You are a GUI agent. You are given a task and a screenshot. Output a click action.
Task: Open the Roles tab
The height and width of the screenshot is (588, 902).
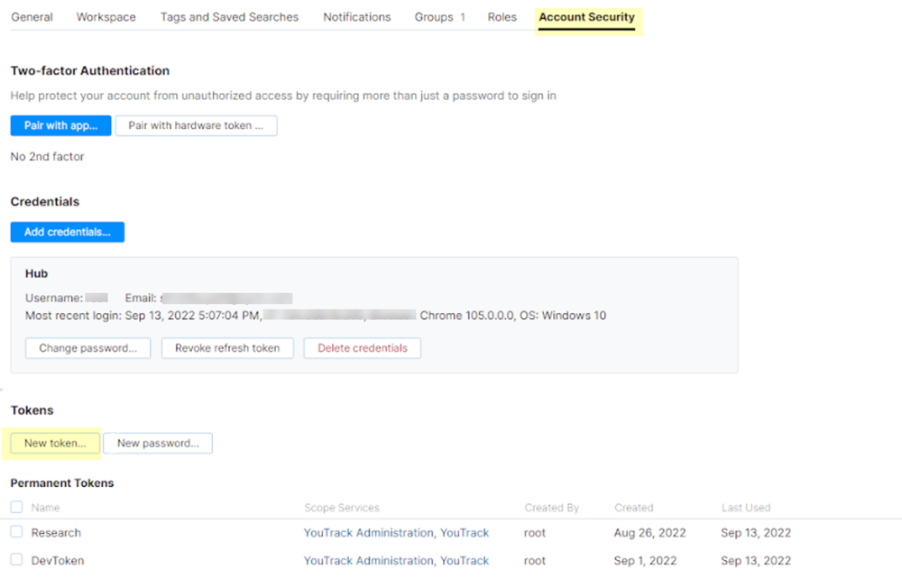502,17
